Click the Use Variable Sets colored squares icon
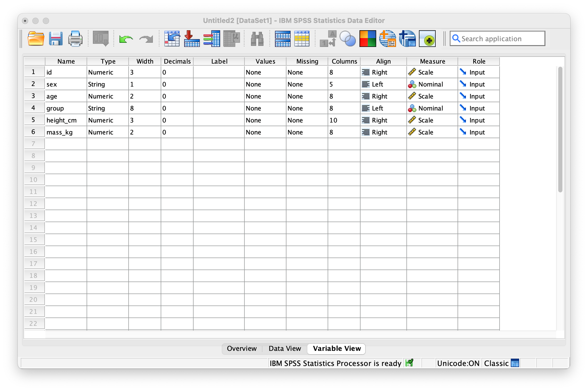588x391 pixels. click(368, 39)
